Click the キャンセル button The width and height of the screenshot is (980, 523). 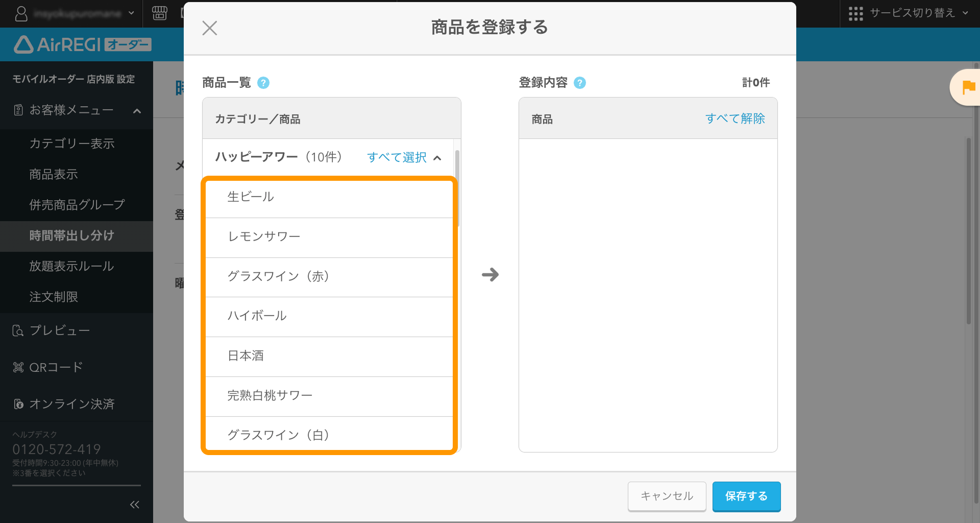[x=667, y=496]
